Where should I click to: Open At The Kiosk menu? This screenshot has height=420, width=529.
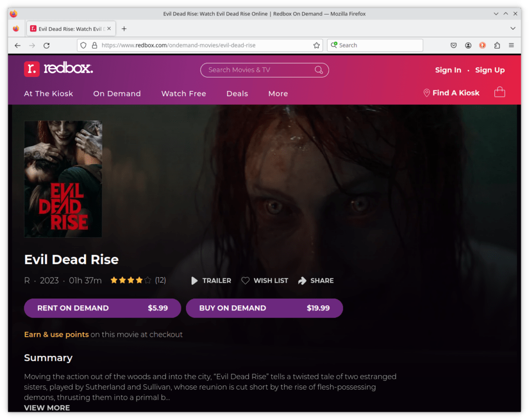tap(49, 94)
